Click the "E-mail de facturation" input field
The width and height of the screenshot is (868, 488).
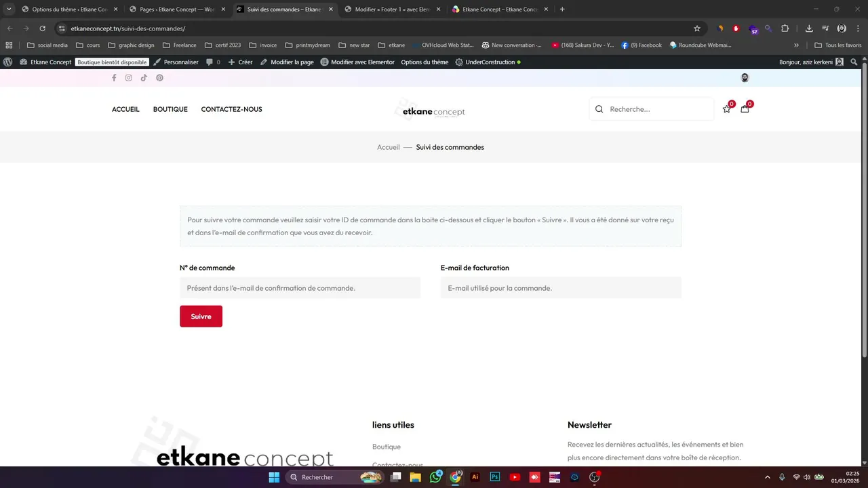click(x=561, y=288)
